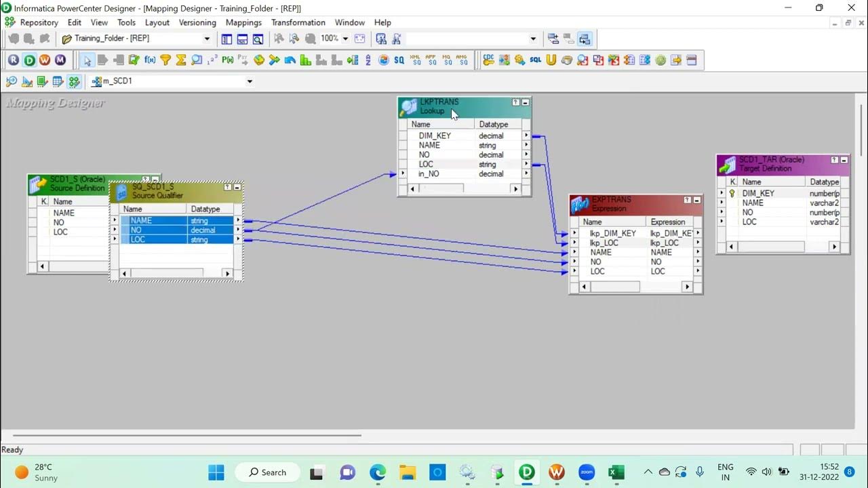The height and width of the screenshot is (488, 868).
Task: Open the Mappings menu
Action: click(x=243, y=22)
